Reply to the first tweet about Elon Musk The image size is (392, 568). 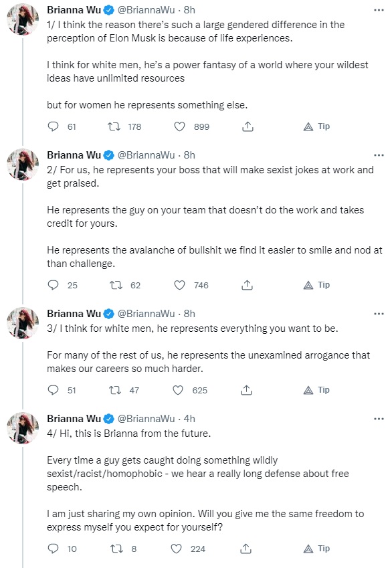pyautogui.click(x=54, y=126)
